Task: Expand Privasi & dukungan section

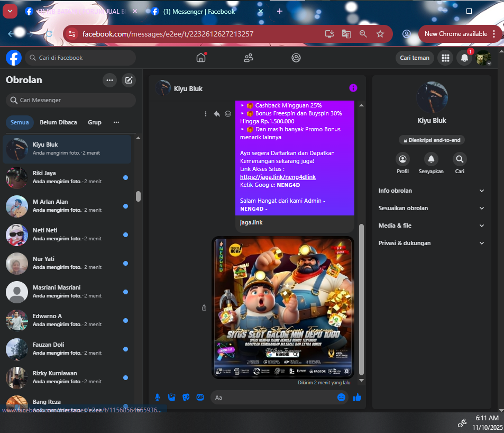Action: tap(431, 243)
